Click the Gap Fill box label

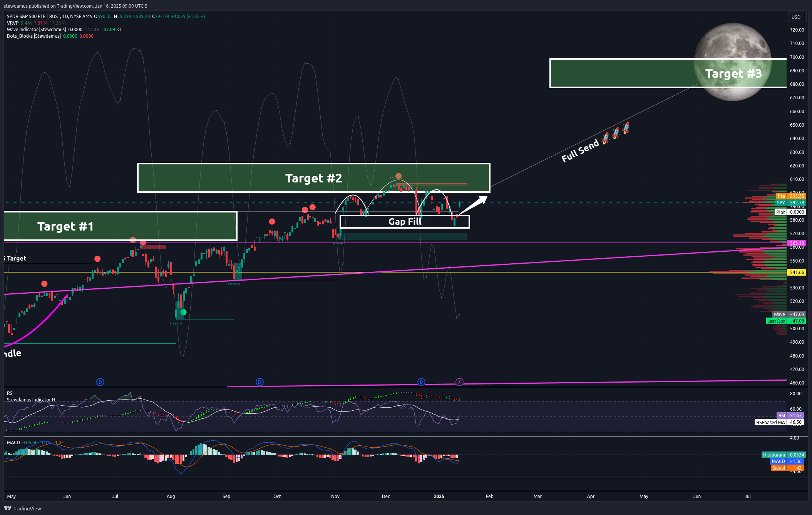click(x=405, y=222)
